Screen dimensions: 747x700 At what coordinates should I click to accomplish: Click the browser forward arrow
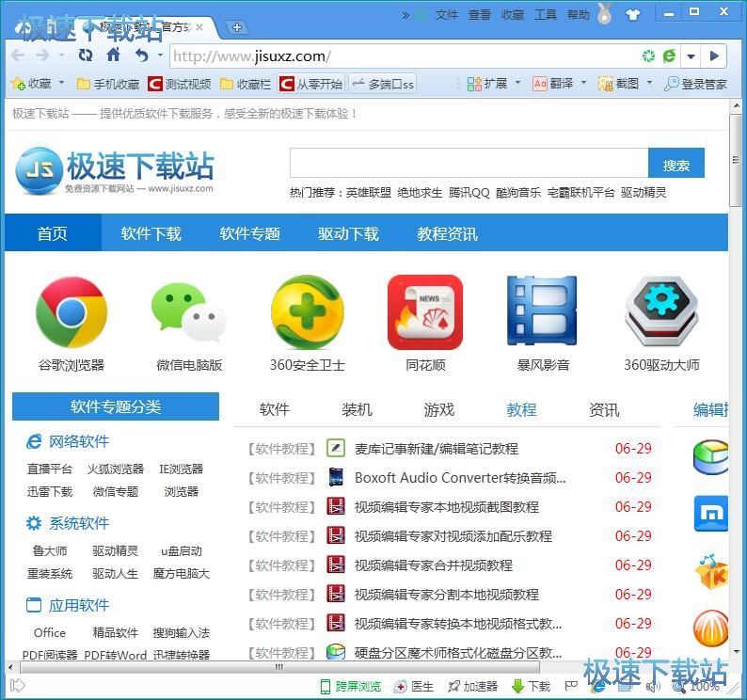[x=43, y=56]
